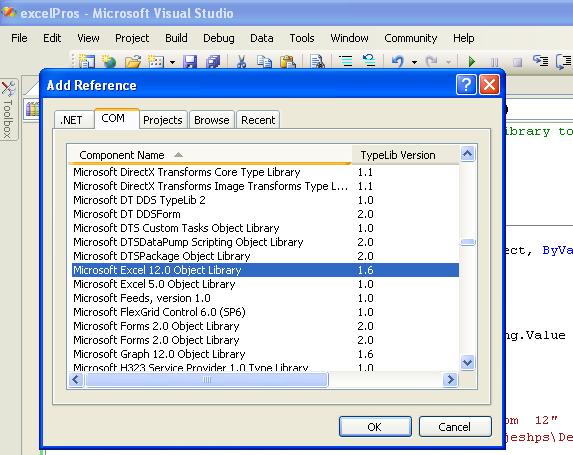Open the Window menu

349,38
